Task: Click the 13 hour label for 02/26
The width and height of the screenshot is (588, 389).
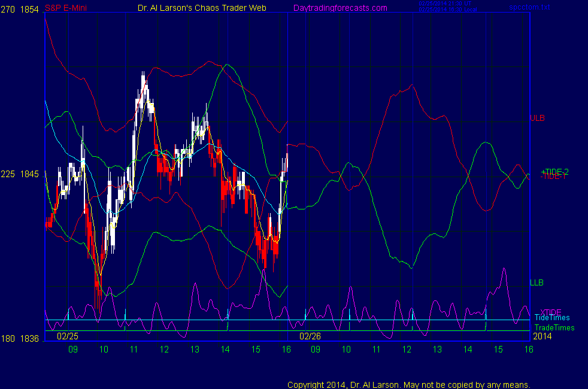Action: 437,350
